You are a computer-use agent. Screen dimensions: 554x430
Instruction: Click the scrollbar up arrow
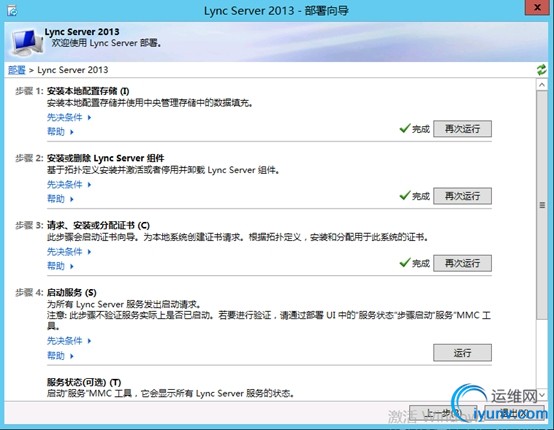[x=542, y=85]
